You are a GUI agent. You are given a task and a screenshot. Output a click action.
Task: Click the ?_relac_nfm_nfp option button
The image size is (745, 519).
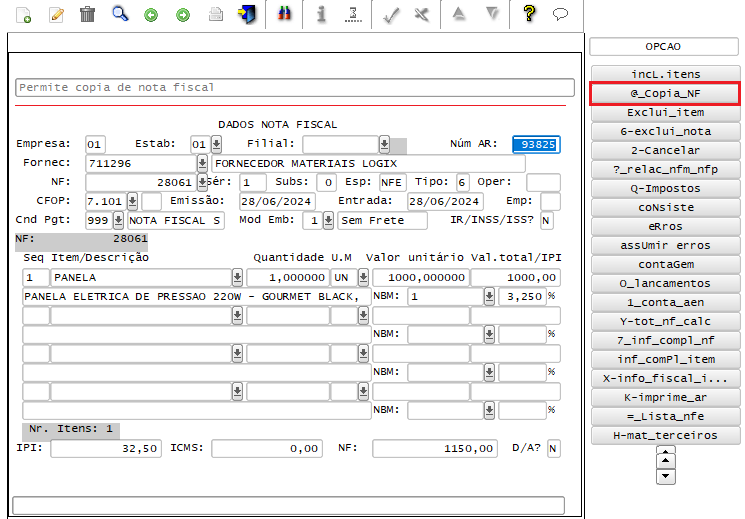click(x=666, y=170)
